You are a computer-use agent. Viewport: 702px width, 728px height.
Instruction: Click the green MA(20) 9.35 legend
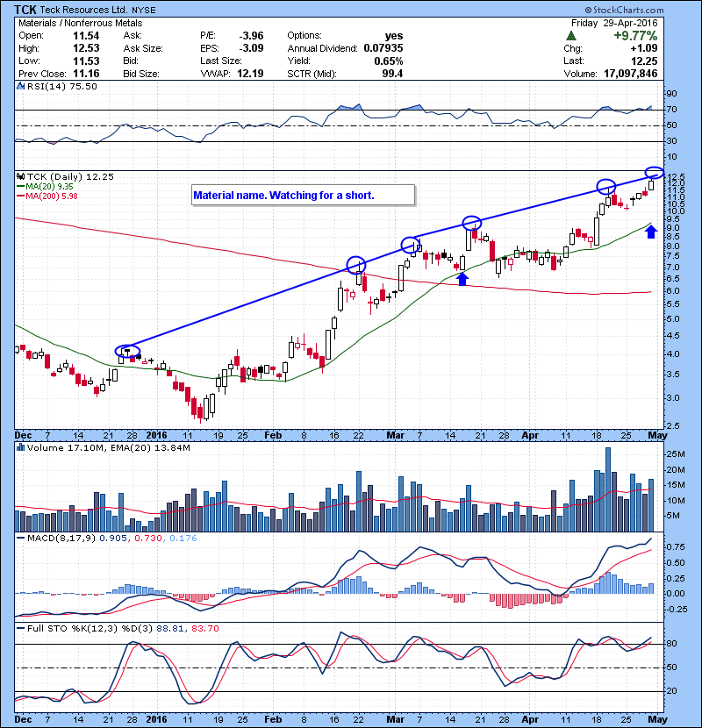(x=45, y=186)
